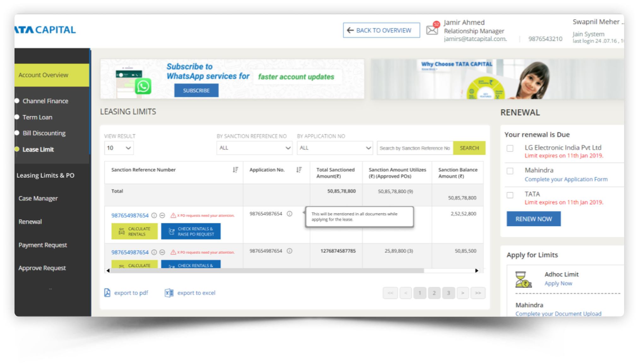Tick the Mahindra renewal checkbox
This screenshot has width=638, height=364.
pyautogui.click(x=510, y=171)
